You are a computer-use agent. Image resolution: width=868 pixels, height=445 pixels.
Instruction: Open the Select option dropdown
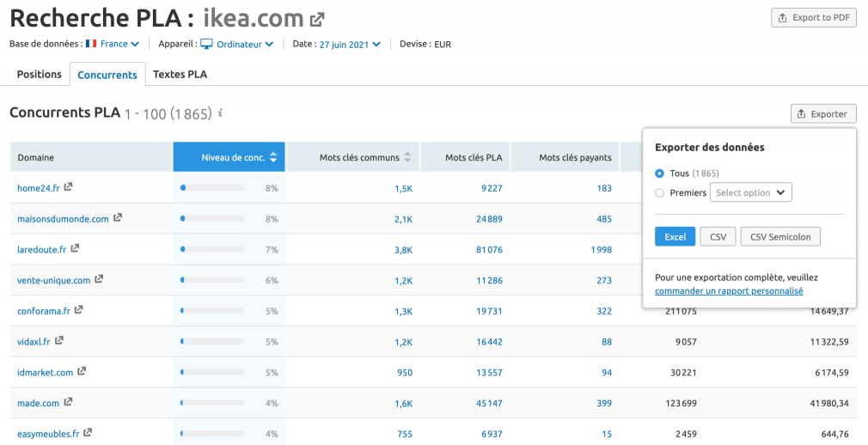point(750,192)
